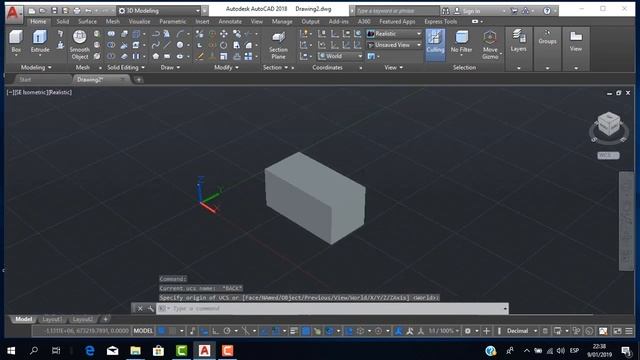Click the status bar gear workspace icon
Screen dimensions: 640x360
tap(468, 331)
